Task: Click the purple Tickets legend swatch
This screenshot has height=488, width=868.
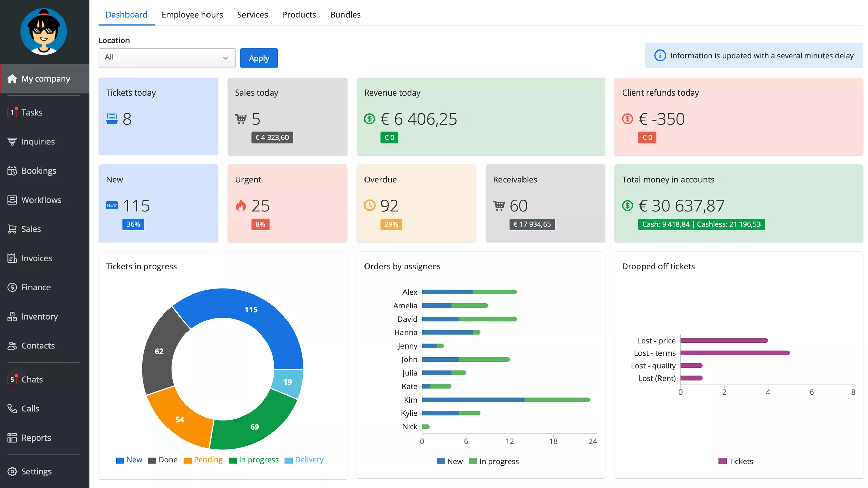Action: [x=723, y=461]
